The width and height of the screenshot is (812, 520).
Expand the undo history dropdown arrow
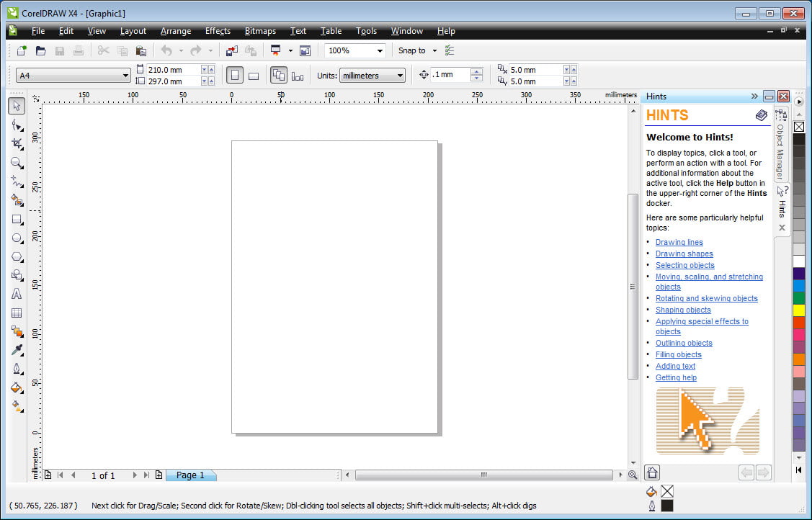point(181,50)
